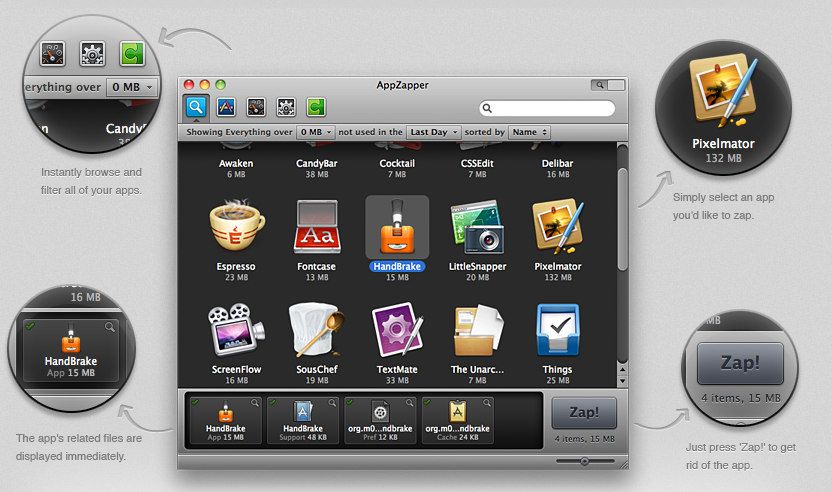Uncheck the HandBrake App file checkmark
The image size is (832, 492).
pos(194,402)
